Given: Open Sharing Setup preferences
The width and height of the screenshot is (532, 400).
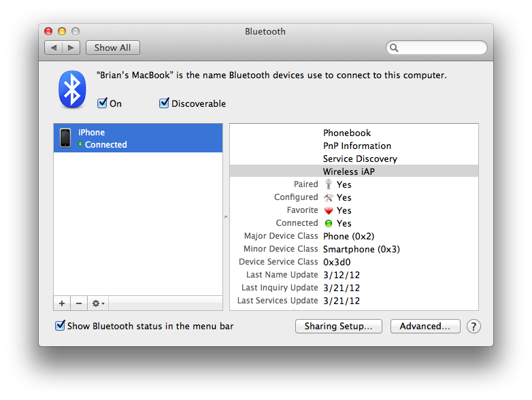Looking at the screenshot, I should pyautogui.click(x=338, y=327).
